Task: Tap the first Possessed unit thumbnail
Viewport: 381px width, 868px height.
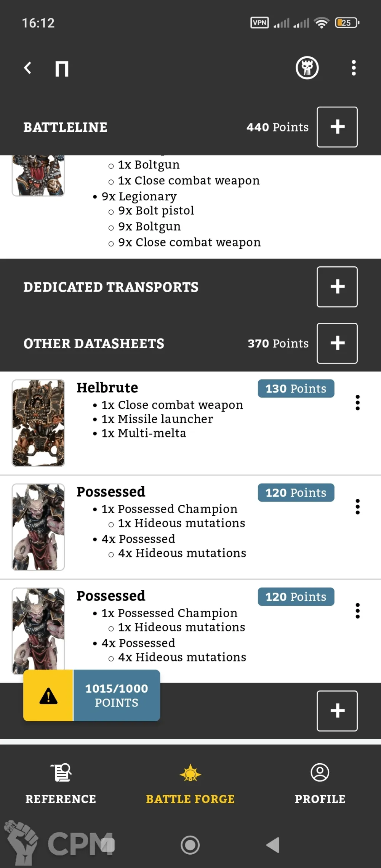Action: pos(38,527)
